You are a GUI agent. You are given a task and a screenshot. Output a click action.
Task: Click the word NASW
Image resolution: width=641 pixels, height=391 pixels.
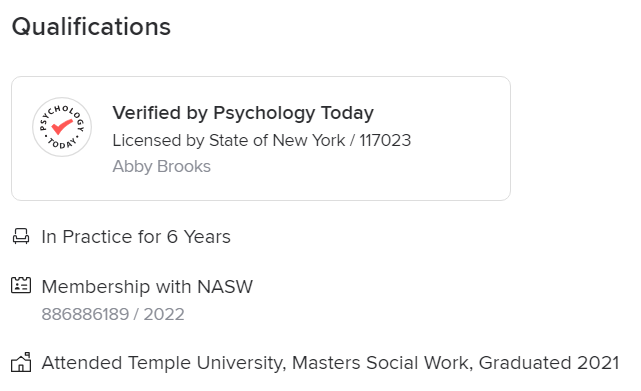(x=225, y=287)
